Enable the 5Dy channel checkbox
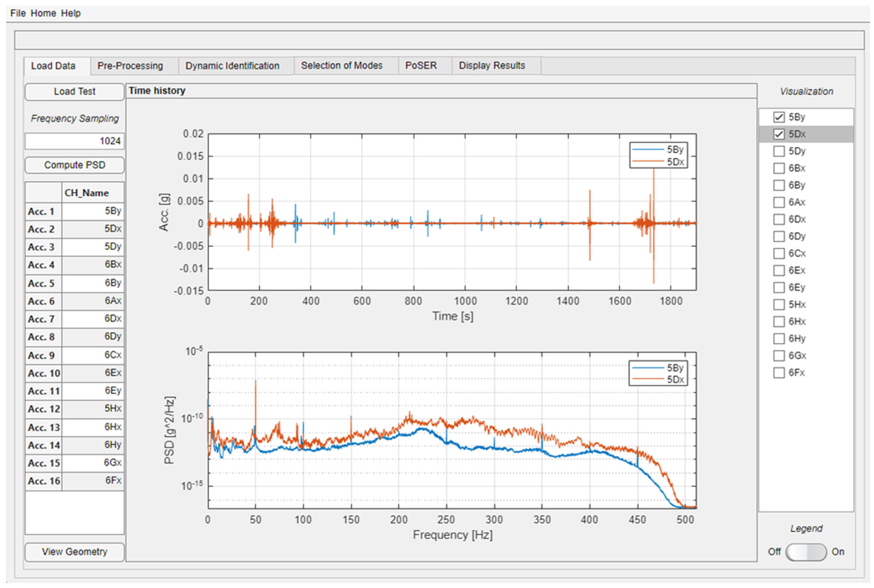 click(778, 151)
